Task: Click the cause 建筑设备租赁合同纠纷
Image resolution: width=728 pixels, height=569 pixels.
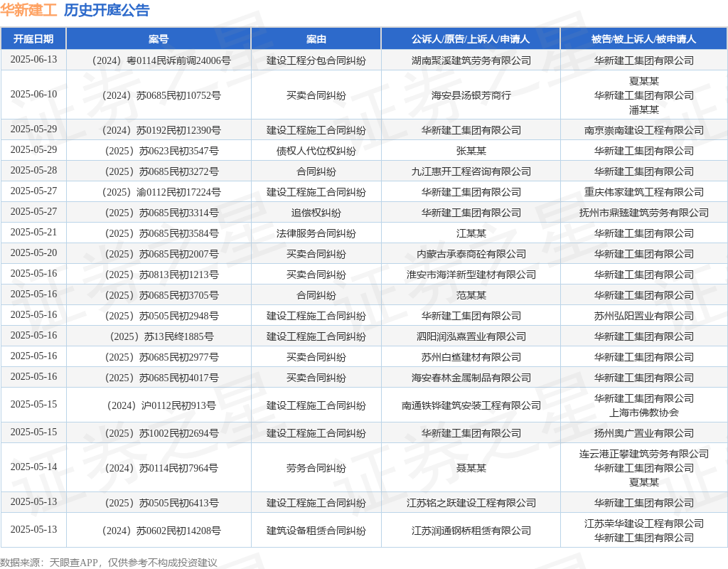Action: pyautogui.click(x=316, y=531)
